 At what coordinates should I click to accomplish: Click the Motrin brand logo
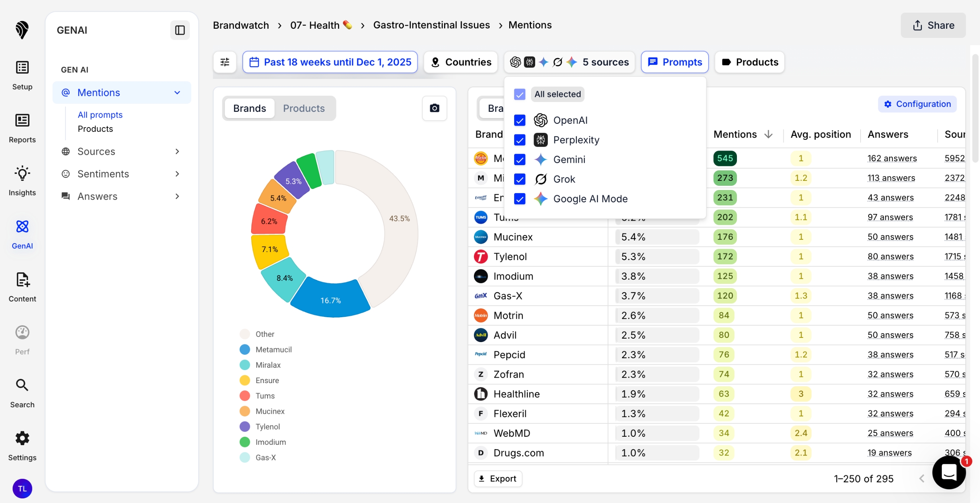click(481, 315)
